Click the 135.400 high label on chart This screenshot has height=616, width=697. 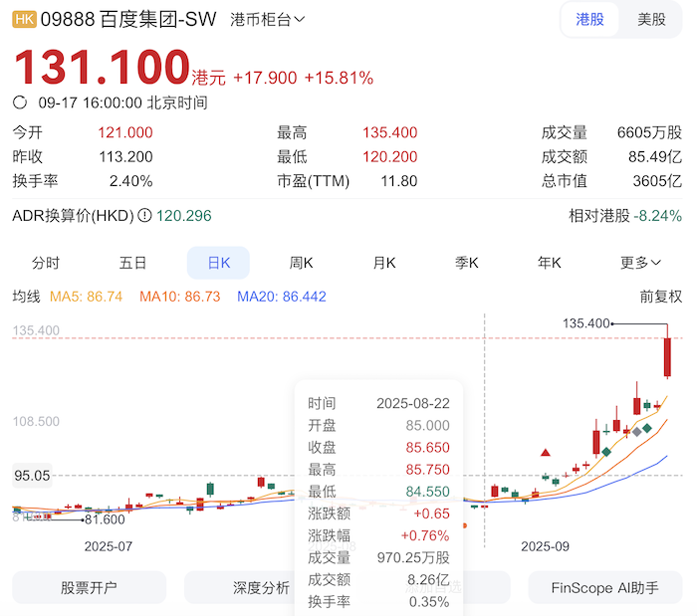[585, 323]
